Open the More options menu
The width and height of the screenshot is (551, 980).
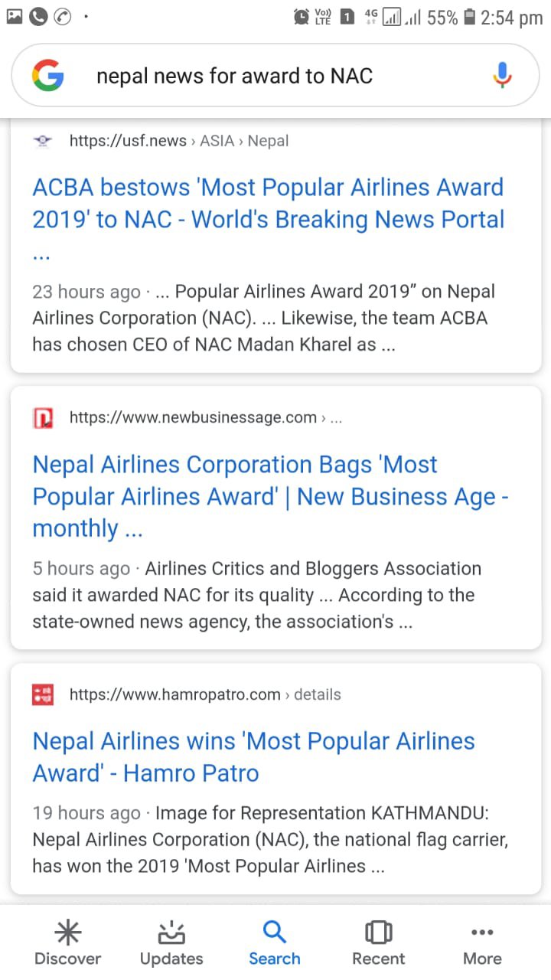pyautogui.click(x=482, y=943)
